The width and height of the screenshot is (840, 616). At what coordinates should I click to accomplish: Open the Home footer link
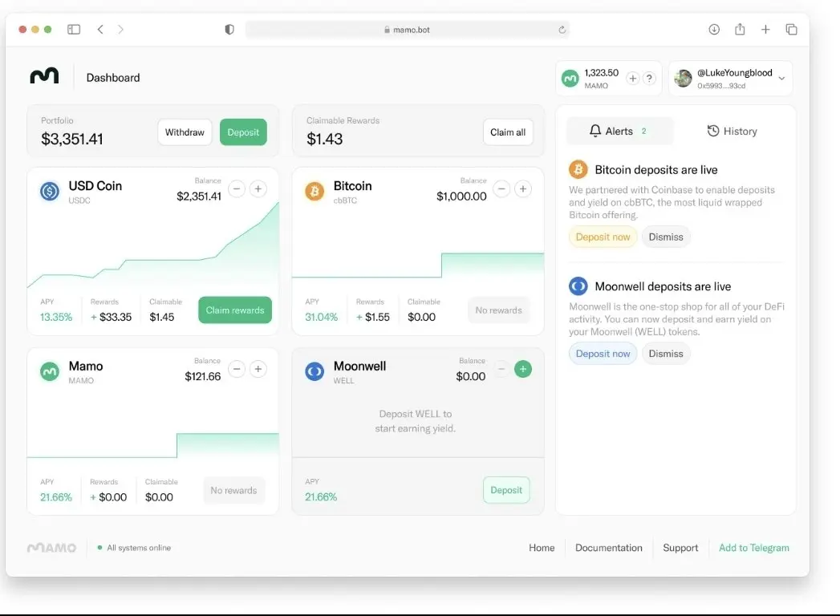click(542, 548)
